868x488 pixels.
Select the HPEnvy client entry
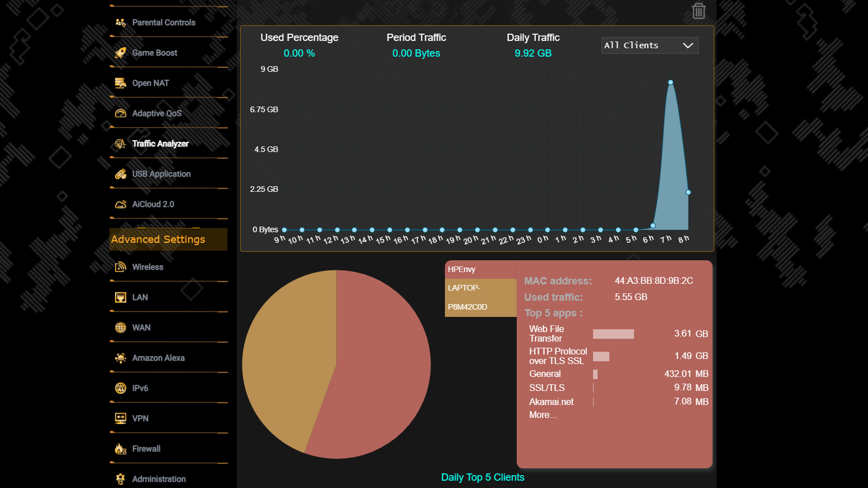point(480,269)
